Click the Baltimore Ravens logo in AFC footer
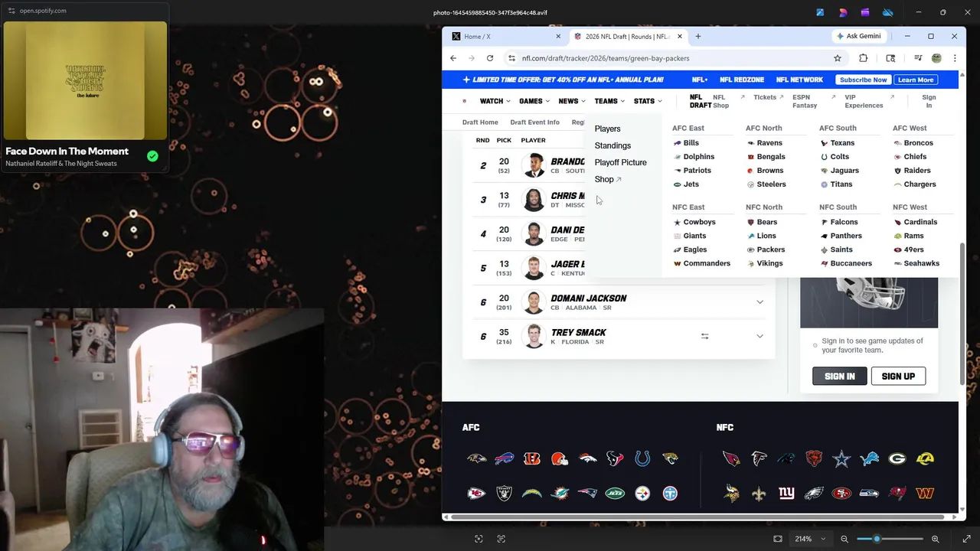Viewport: 980px width, 551px height. 476,458
